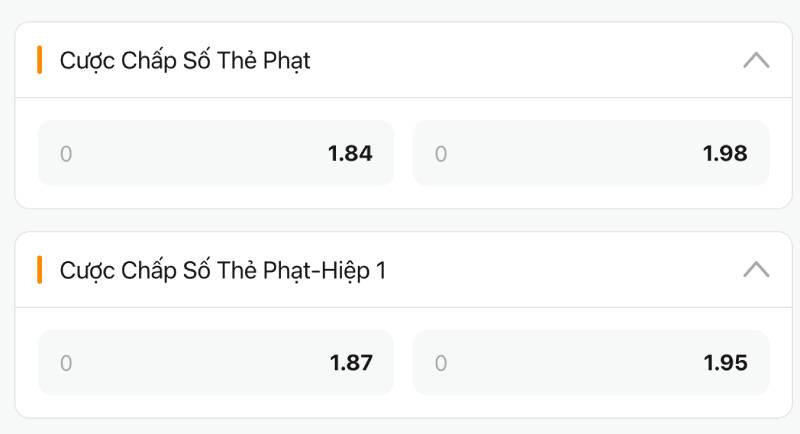
Task: Click the Cược Chấp Số Thẻ Phạt-Hiệp 1 title
Action: [x=222, y=270]
